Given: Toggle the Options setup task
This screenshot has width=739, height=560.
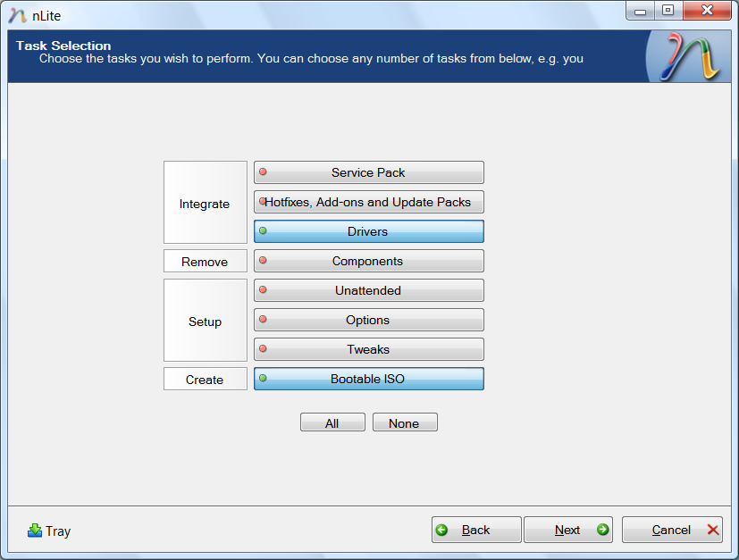Looking at the screenshot, I should coord(368,320).
